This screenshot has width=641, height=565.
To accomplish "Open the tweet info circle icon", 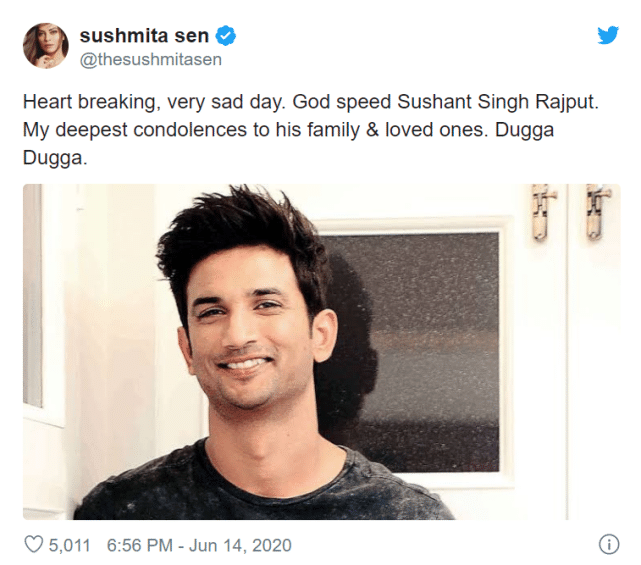I will point(608,545).
